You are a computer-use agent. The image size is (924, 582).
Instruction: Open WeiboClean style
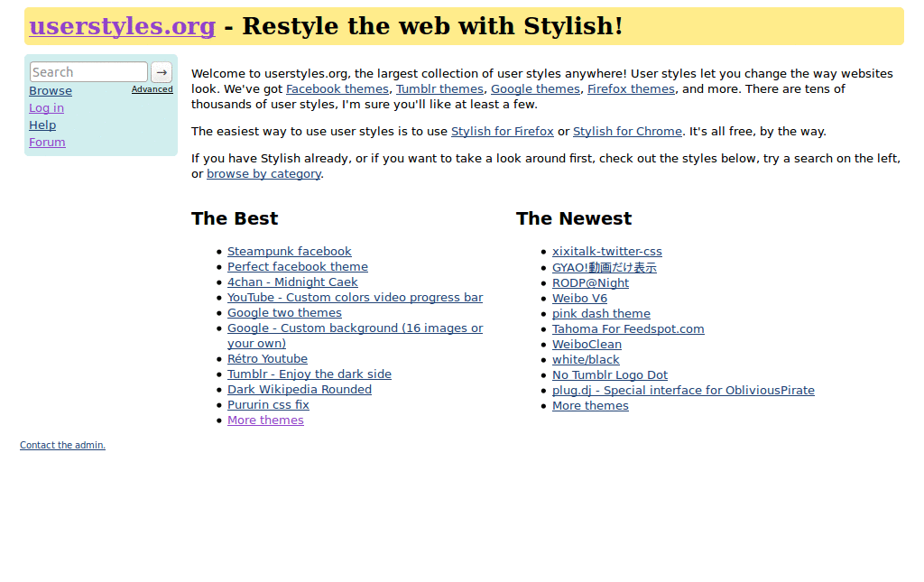(x=587, y=344)
